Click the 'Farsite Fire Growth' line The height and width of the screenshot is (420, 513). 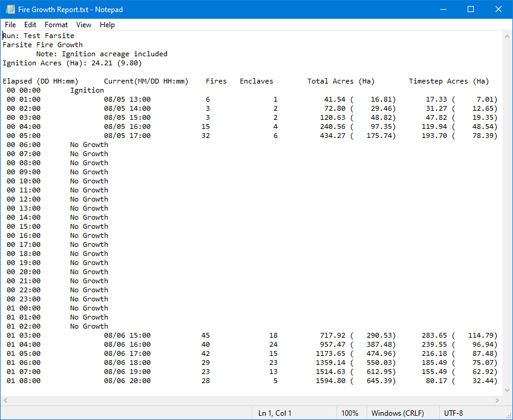(x=42, y=45)
